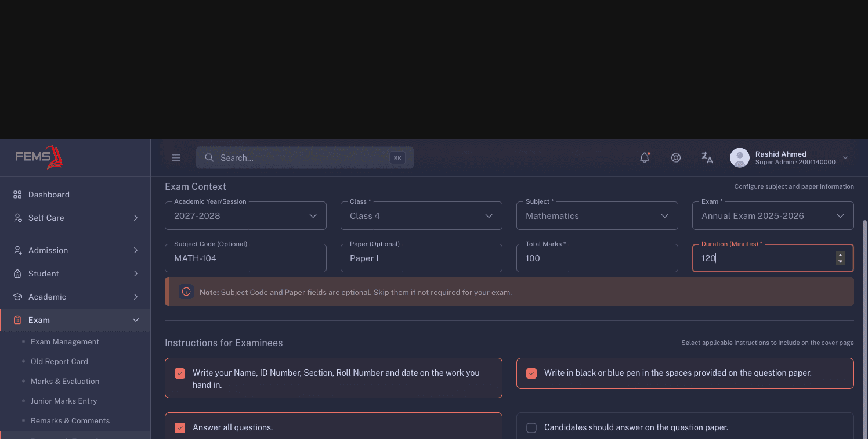This screenshot has width=868, height=439.
Task: Click Rashid Ahmed's profile avatar
Action: [739, 157]
